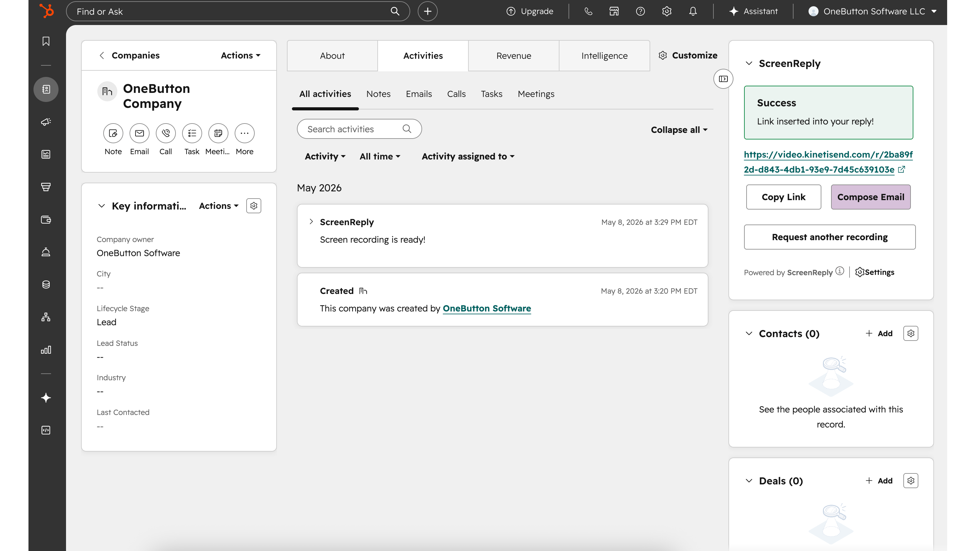This screenshot has width=980, height=551.
Task: Open the Collapse all dropdown
Action: point(679,130)
